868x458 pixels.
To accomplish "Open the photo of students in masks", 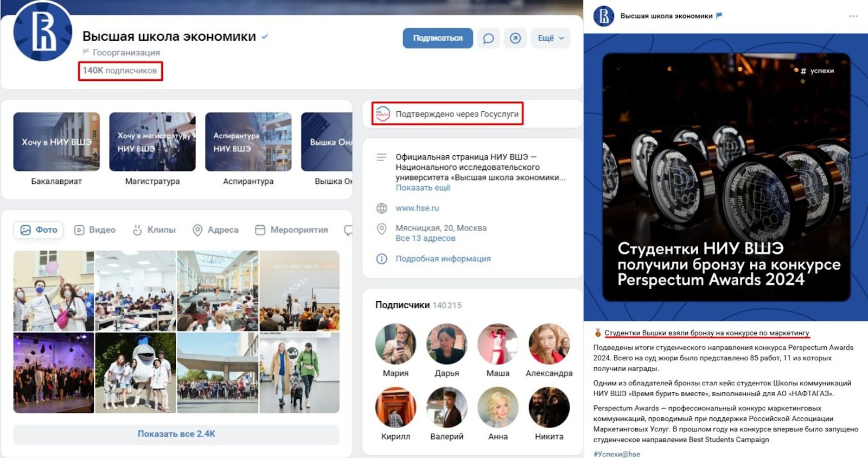I will tap(54, 291).
